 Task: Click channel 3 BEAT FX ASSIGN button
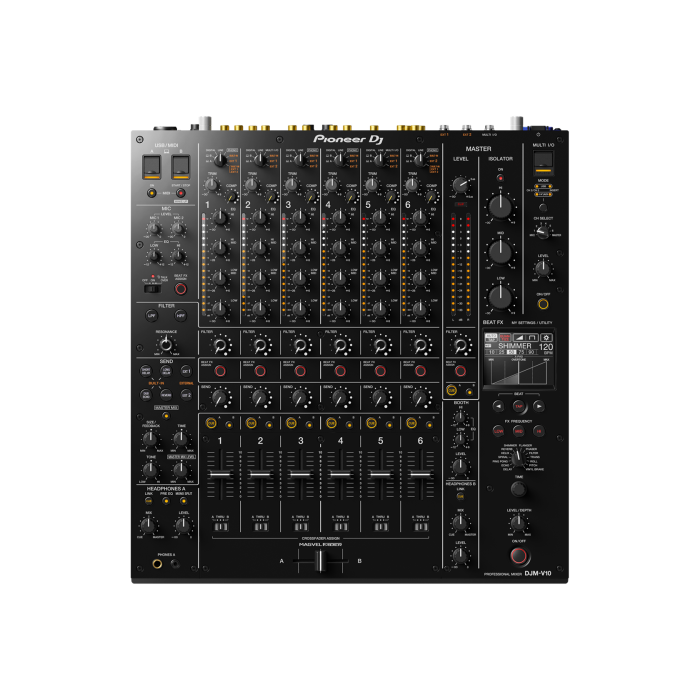[x=300, y=371]
